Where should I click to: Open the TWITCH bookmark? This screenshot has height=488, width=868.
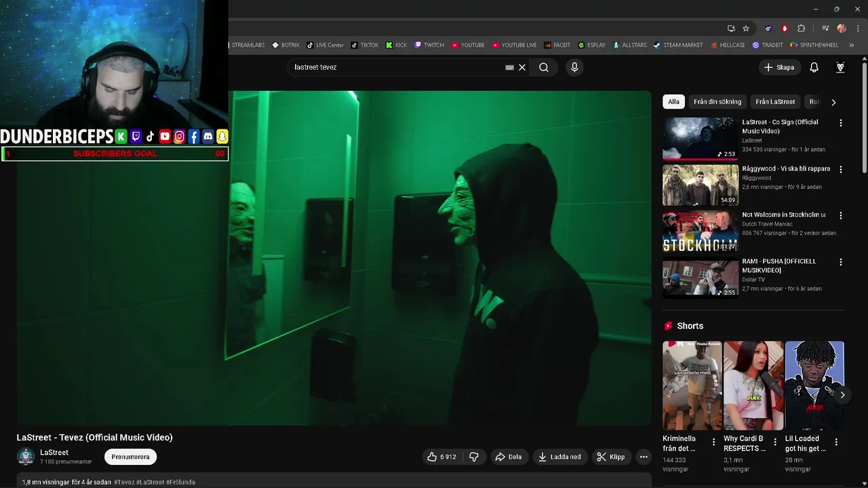point(429,45)
